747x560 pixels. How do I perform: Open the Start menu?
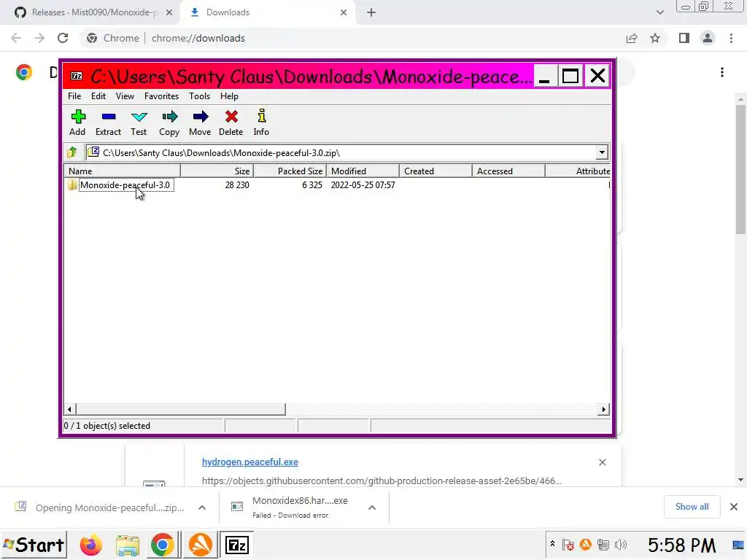pyautogui.click(x=34, y=545)
